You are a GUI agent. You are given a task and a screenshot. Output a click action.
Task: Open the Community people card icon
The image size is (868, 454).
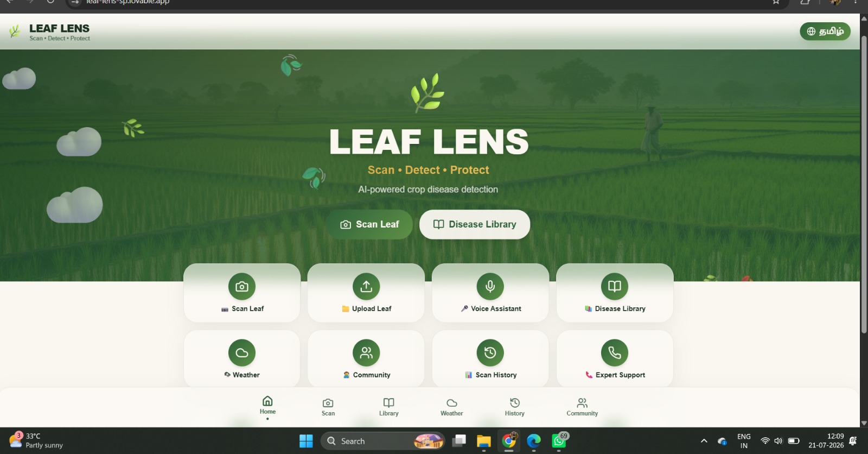(x=366, y=353)
